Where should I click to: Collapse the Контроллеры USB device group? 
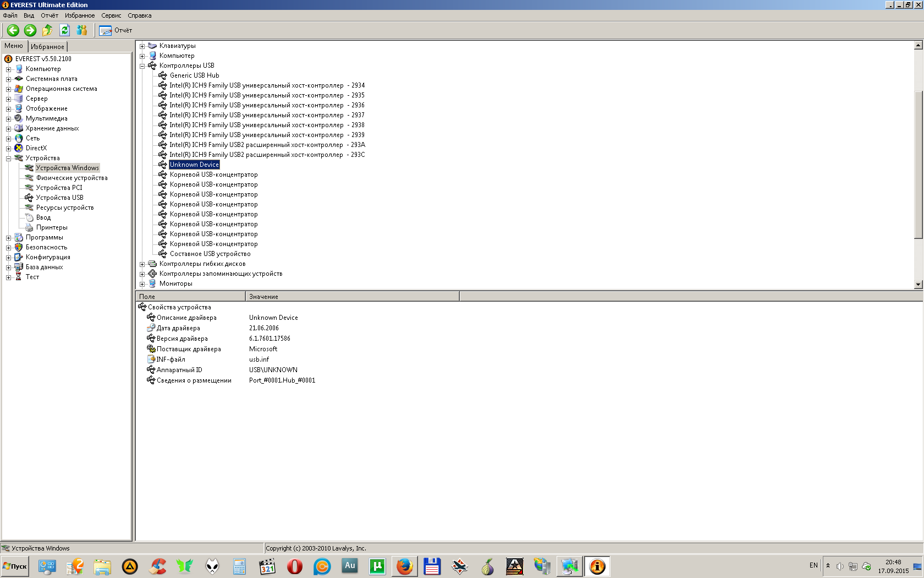(142, 66)
